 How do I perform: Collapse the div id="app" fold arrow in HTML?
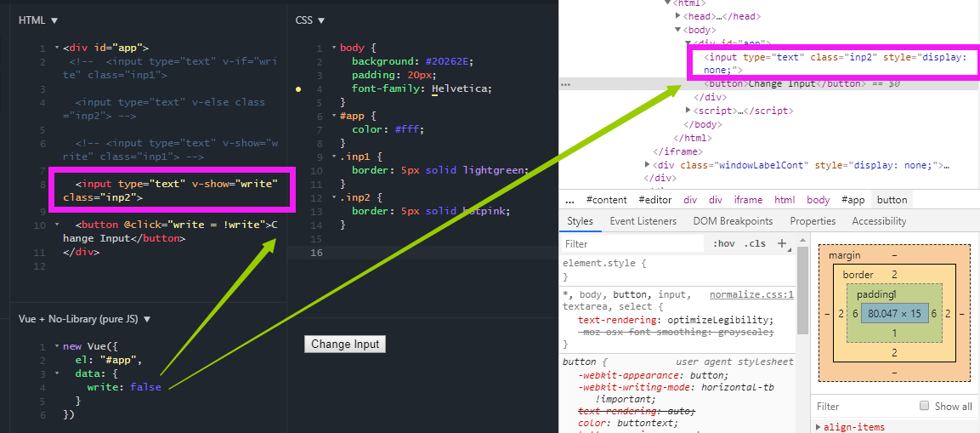tap(57, 48)
